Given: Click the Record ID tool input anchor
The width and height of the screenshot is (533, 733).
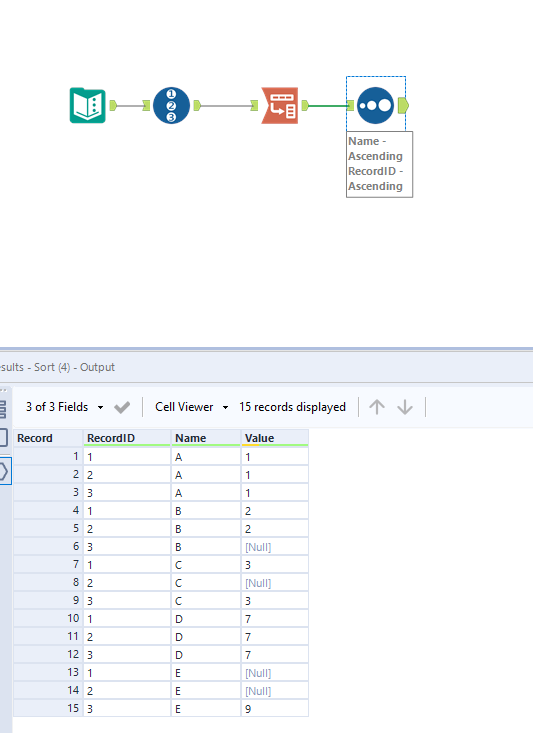Looking at the screenshot, I should (146, 106).
